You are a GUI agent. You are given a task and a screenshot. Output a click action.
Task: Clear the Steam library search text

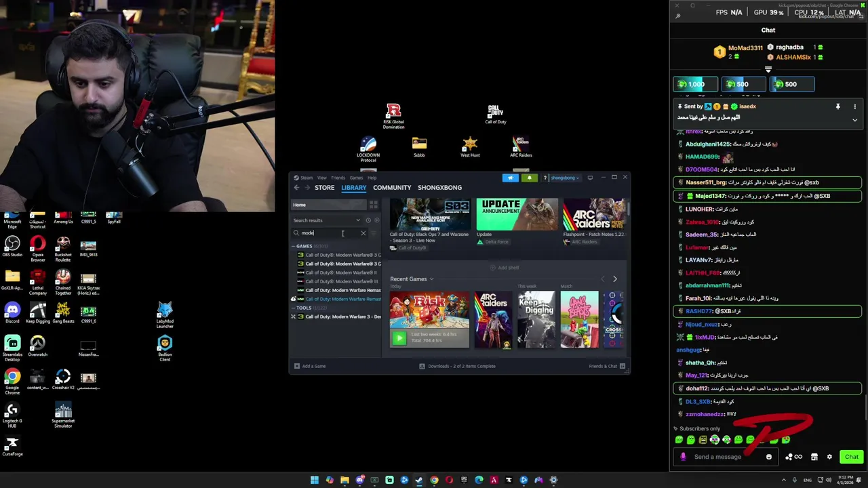(x=363, y=233)
